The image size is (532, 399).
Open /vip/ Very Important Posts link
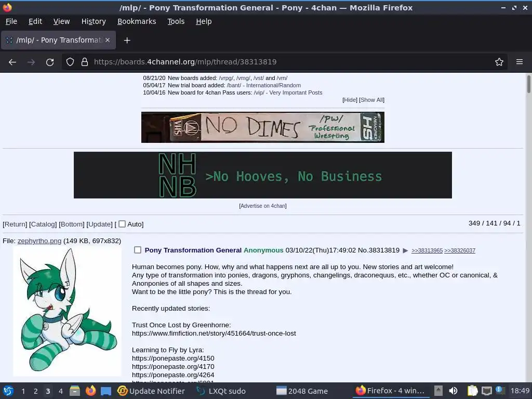(288, 92)
